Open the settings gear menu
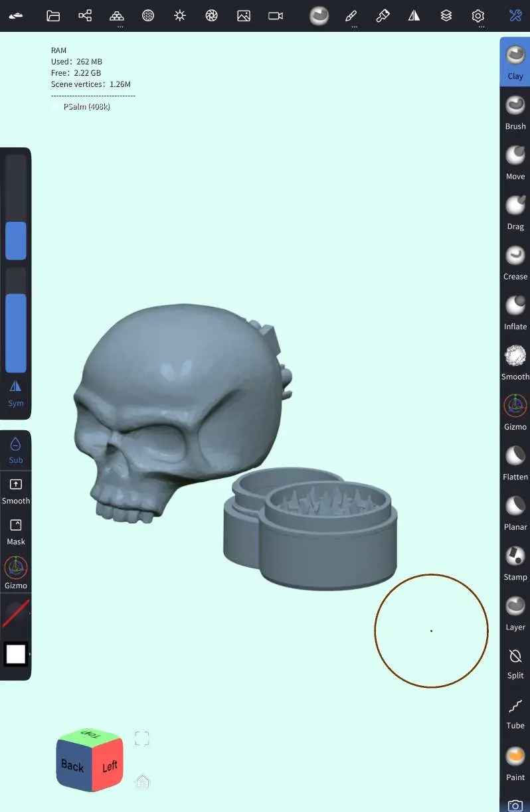This screenshot has width=530, height=812. [x=478, y=16]
